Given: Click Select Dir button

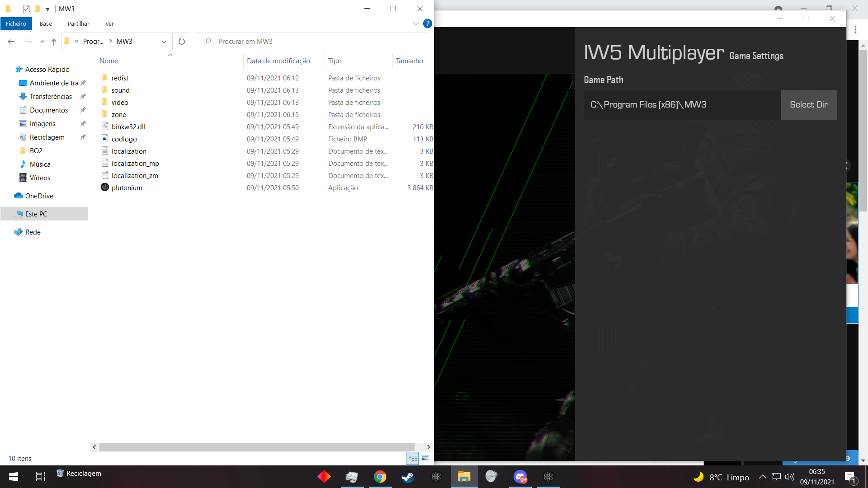Looking at the screenshot, I should pyautogui.click(x=808, y=104).
